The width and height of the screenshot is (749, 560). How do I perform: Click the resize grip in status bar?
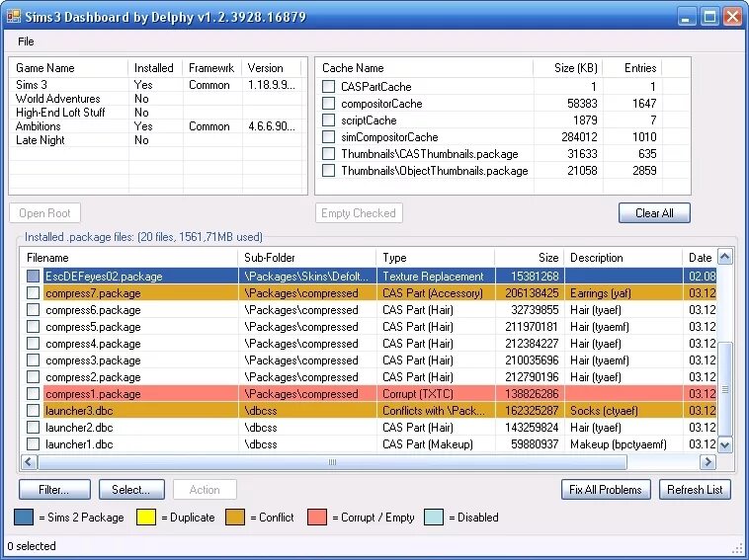point(738,548)
